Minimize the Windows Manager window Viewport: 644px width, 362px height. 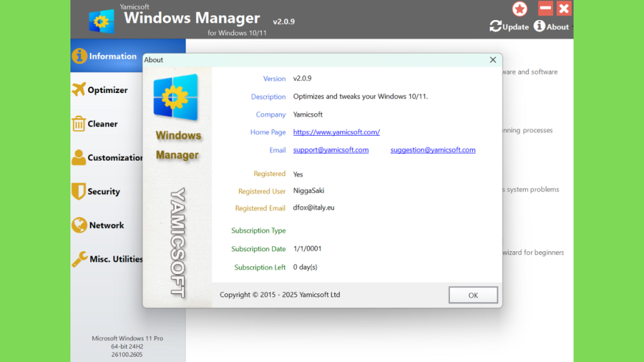point(545,8)
